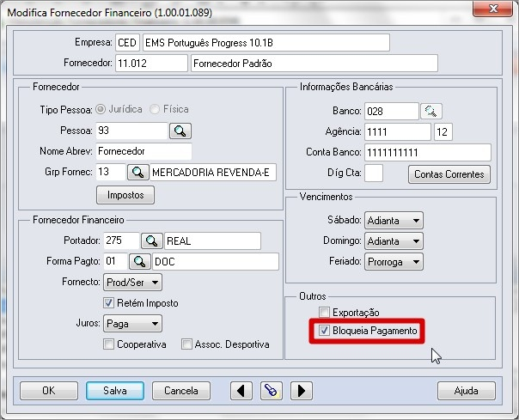Click the Fornecedor code field 11.012
The width and height of the screenshot is (519, 420).
151,63
